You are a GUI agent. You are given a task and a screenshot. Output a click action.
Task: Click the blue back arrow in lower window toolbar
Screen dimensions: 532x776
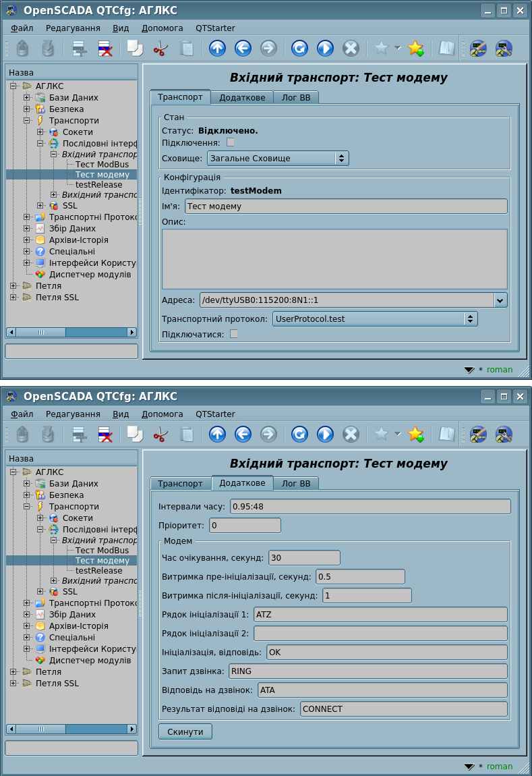click(243, 435)
